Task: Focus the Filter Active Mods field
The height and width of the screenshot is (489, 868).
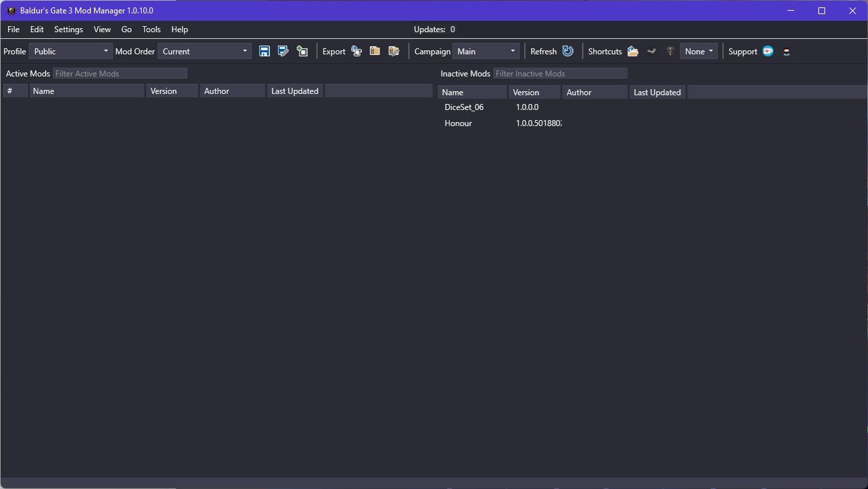Action: point(119,73)
